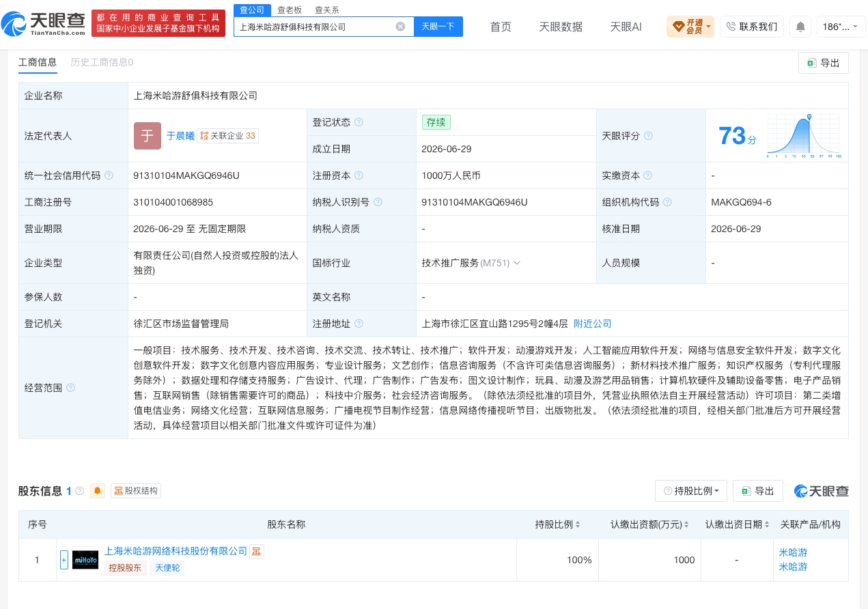The width and height of the screenshot is (868, 609).
Task: Expand 技术推广服务 industry dropdown
Action: (517, 263)
